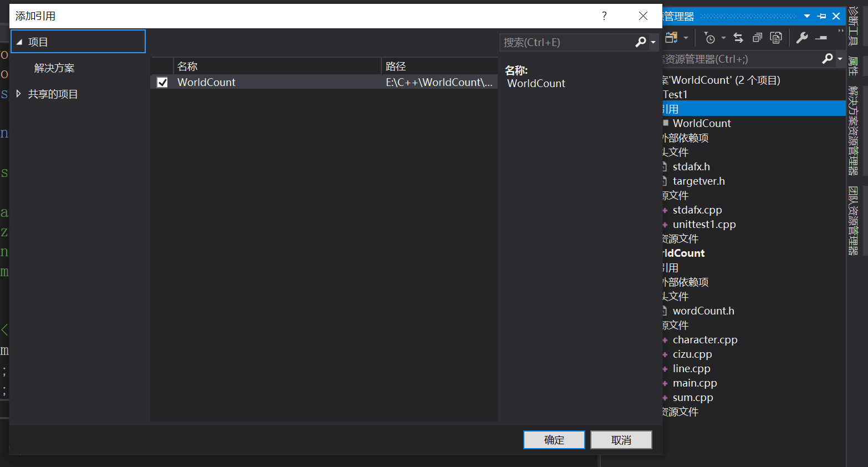
Task: Select the Test1 project node
Action: click(x=675, y=94)
